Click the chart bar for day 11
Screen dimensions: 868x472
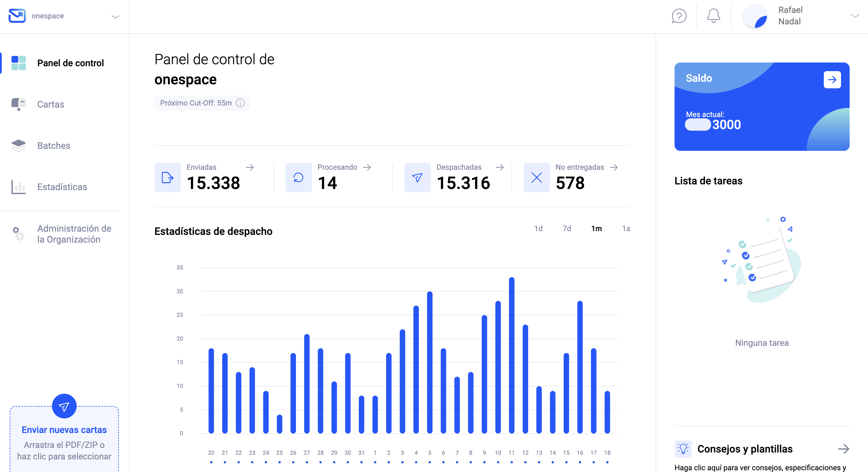coord(511,355)
